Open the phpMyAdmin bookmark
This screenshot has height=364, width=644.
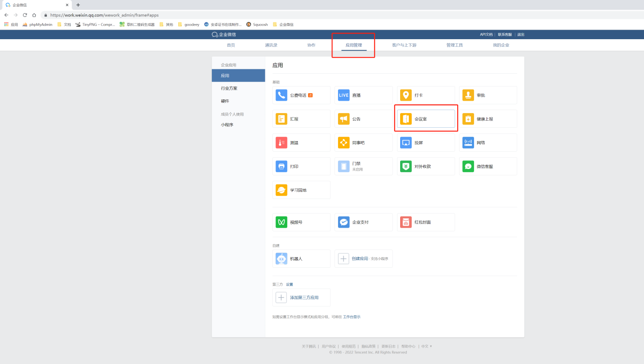pyautogui.click(x=38, y=24)
